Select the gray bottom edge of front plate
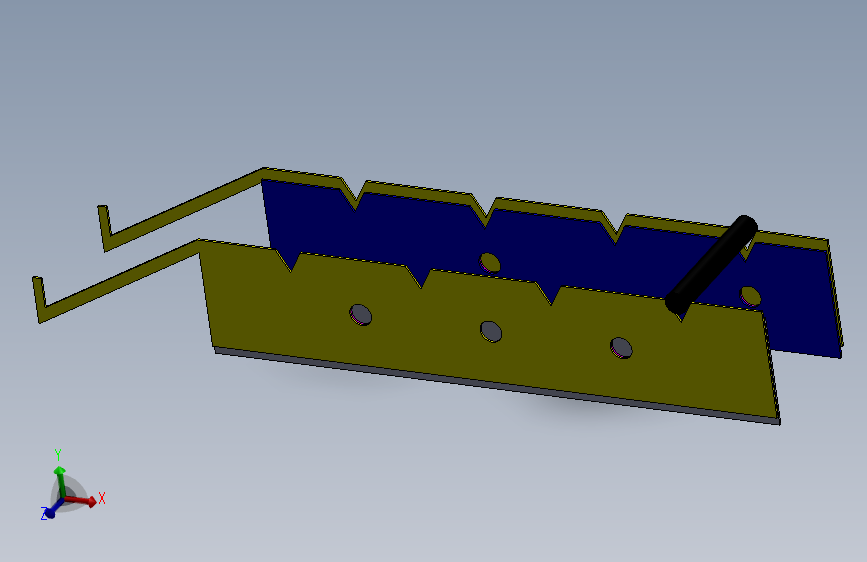The width and height of the screenshot is (867, 562). point(497,386)
